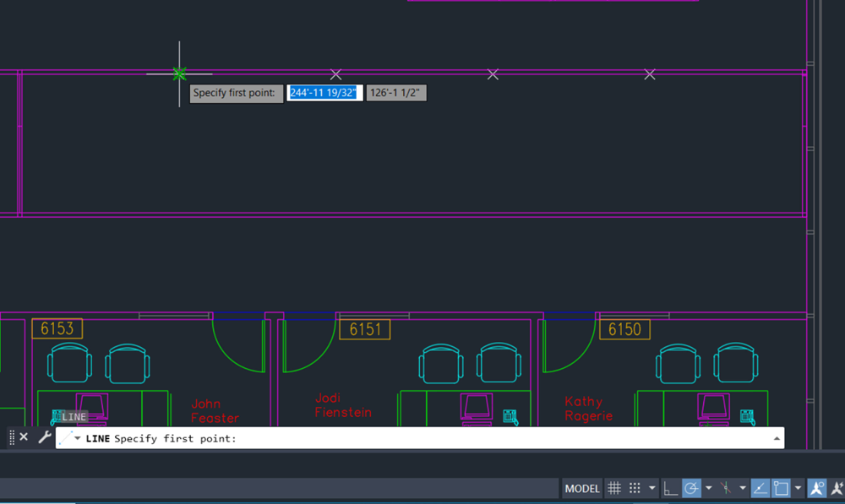845x504 pixels.
Task: Snap to the green endpoint marker
Action: pos(179,73)
